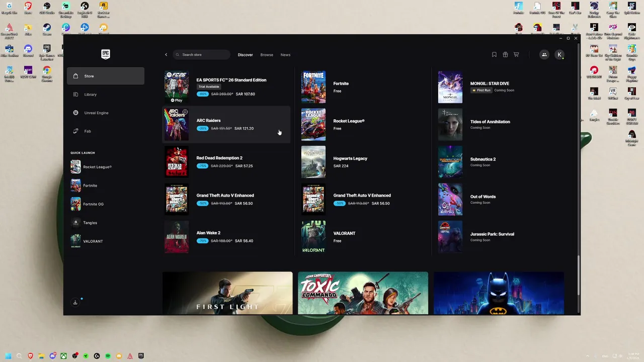
Task: Open the downloads icon in sidebar
Action: pos(75,302)
